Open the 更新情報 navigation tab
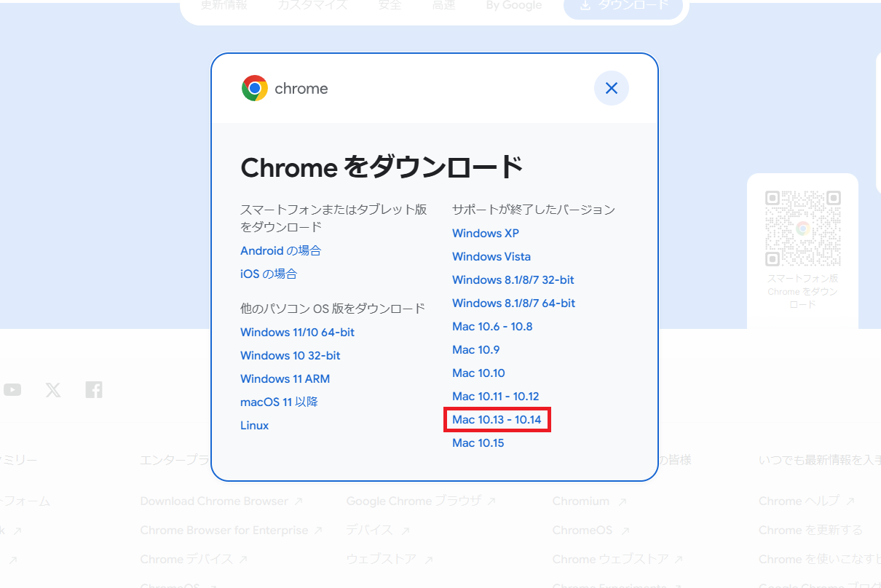881x588 pixels. [x=224, y=5]
